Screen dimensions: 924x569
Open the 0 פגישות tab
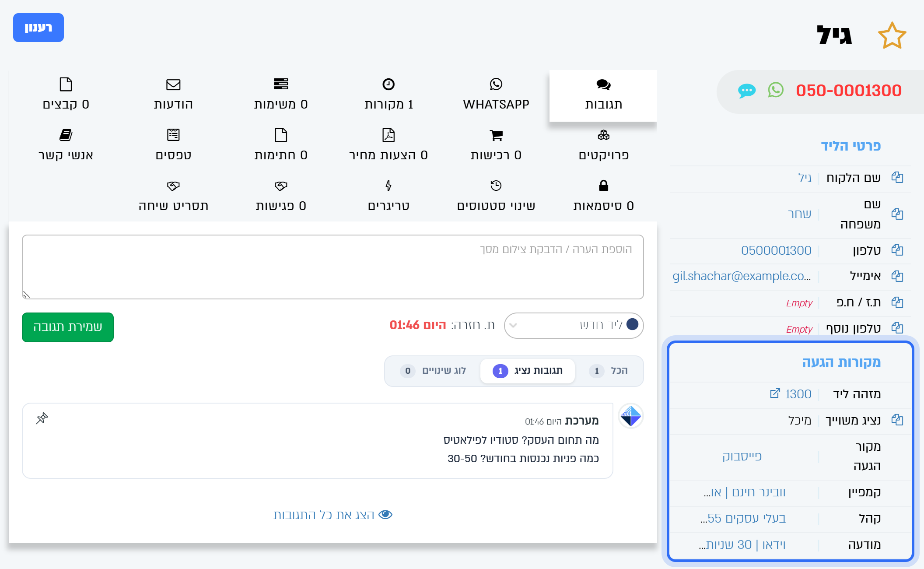click(281, 197)
